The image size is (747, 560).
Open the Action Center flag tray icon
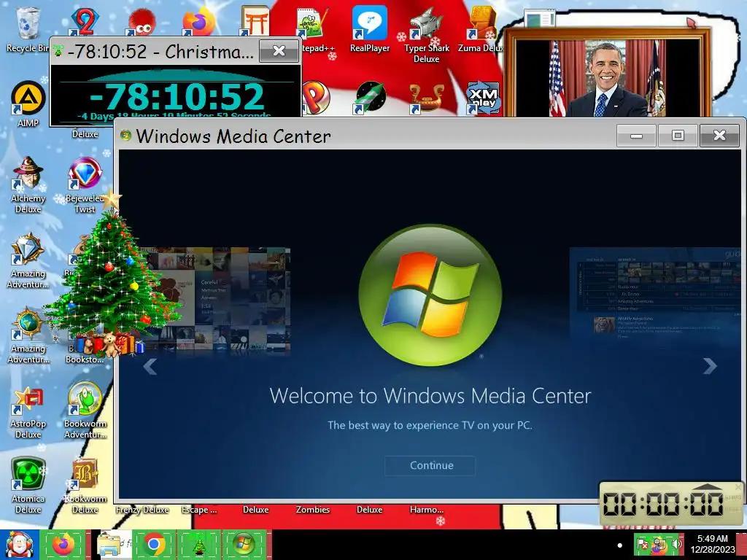pyautogui.click(x=643, y=543)
